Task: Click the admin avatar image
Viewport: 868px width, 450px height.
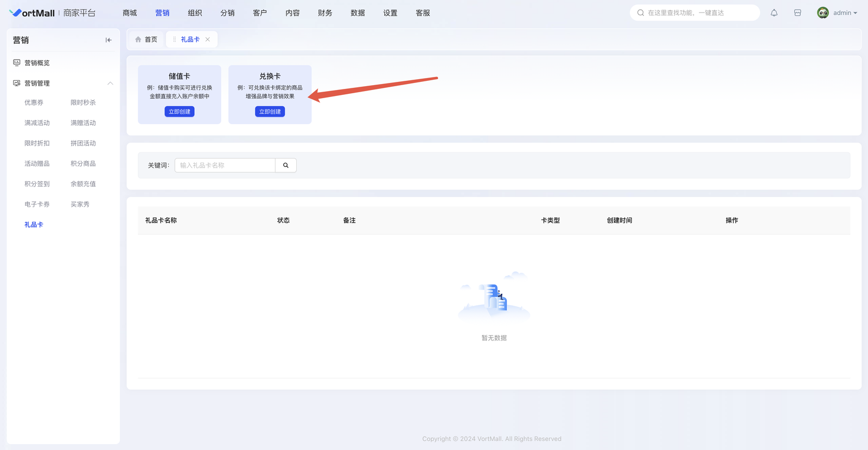Action: 822,13
